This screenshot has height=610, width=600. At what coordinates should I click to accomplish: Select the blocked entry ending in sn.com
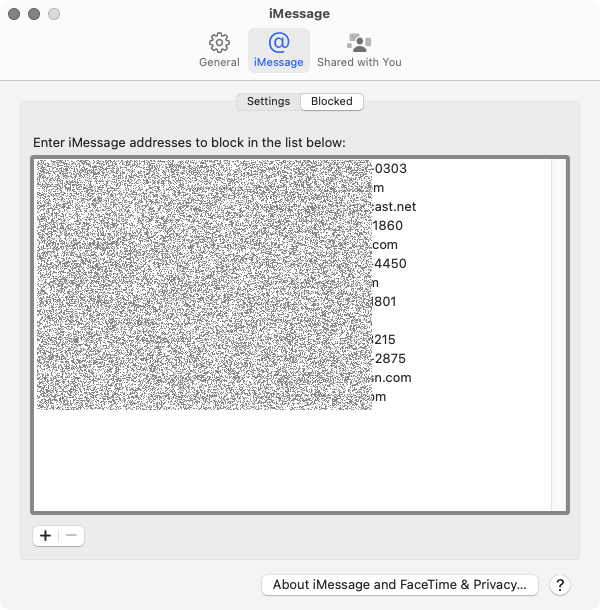pos(292,378)
